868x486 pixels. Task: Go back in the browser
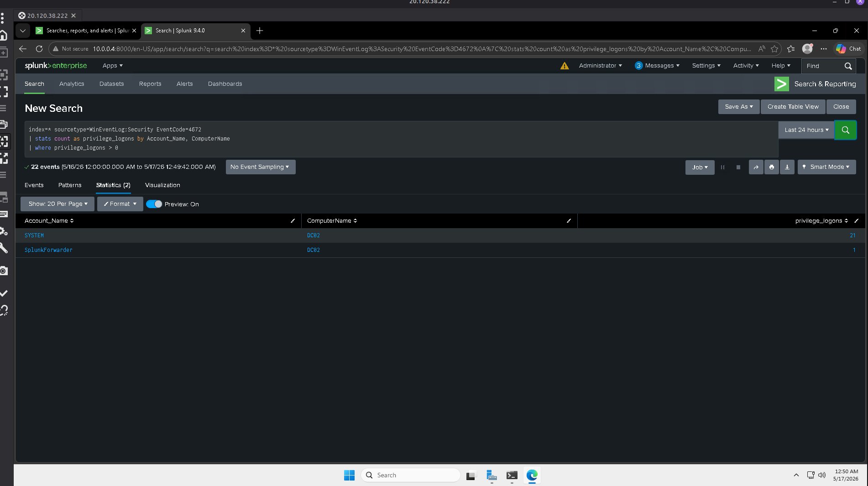[x=23, y=49]
